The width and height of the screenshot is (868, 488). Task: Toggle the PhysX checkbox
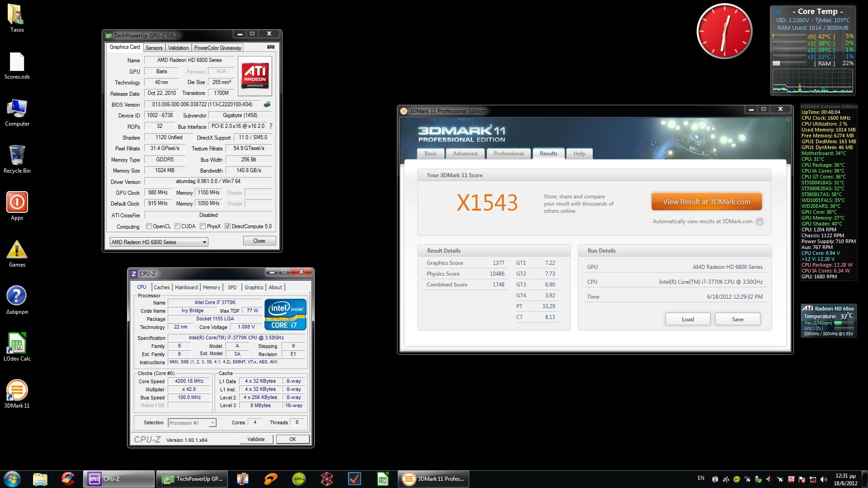[x=203, y=226]
